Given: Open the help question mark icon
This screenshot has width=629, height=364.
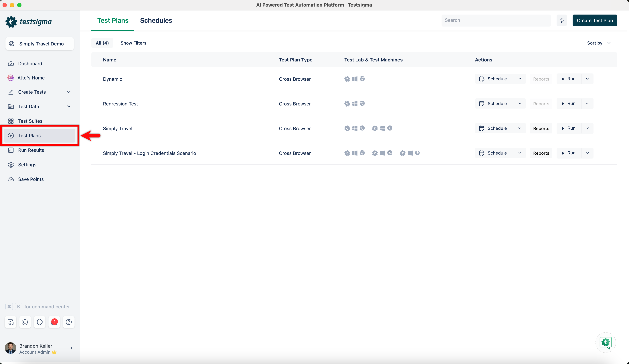Looking at the screenshot, I should click(x=69, y=322).
